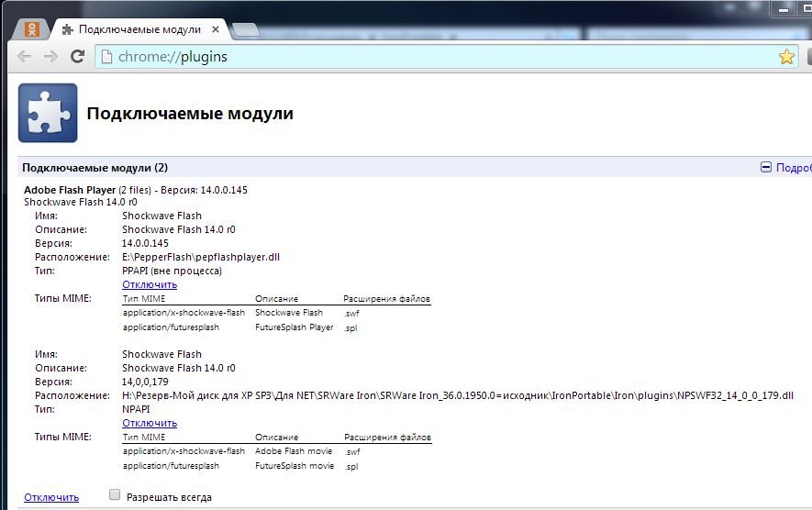Collapse details via the Подробнее minus icon
The image size is (812, 510).
(x=766, y=167)
